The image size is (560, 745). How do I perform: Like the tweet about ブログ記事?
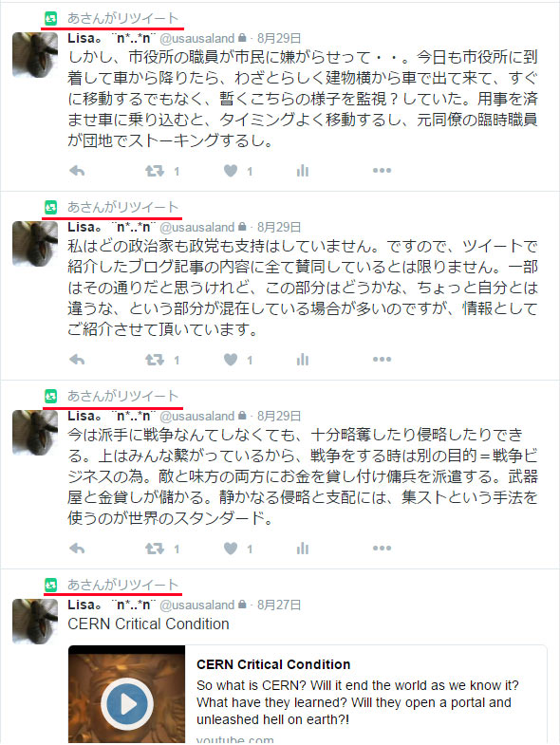pos(231,359)
